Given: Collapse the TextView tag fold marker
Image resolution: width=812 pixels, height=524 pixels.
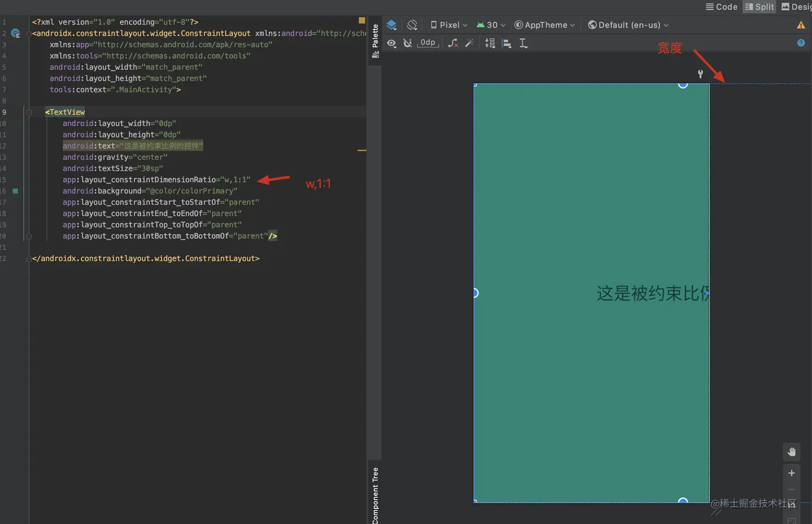Looking at the screenshot, I should click(29, 112).
